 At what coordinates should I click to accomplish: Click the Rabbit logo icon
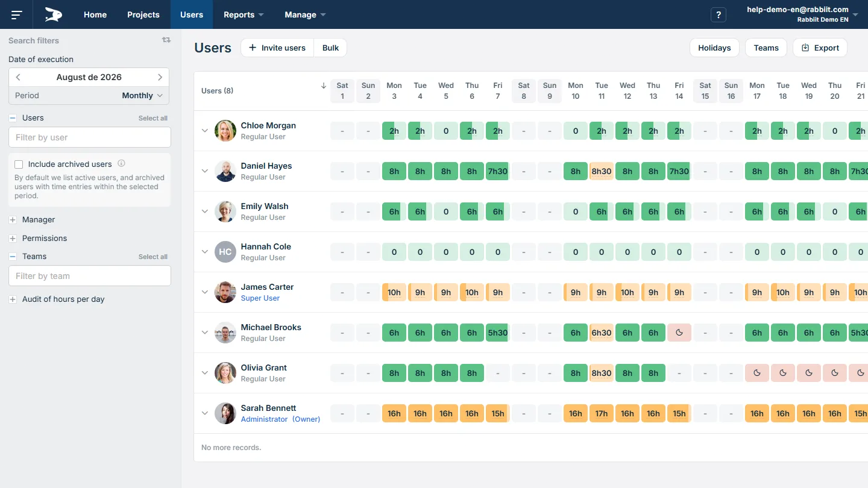point(54,14)
